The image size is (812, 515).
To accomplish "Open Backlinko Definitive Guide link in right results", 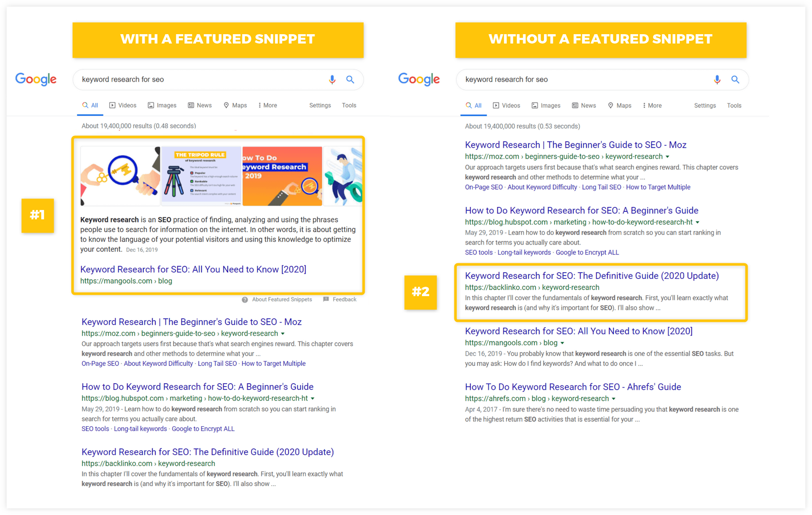I will [592, 276].
